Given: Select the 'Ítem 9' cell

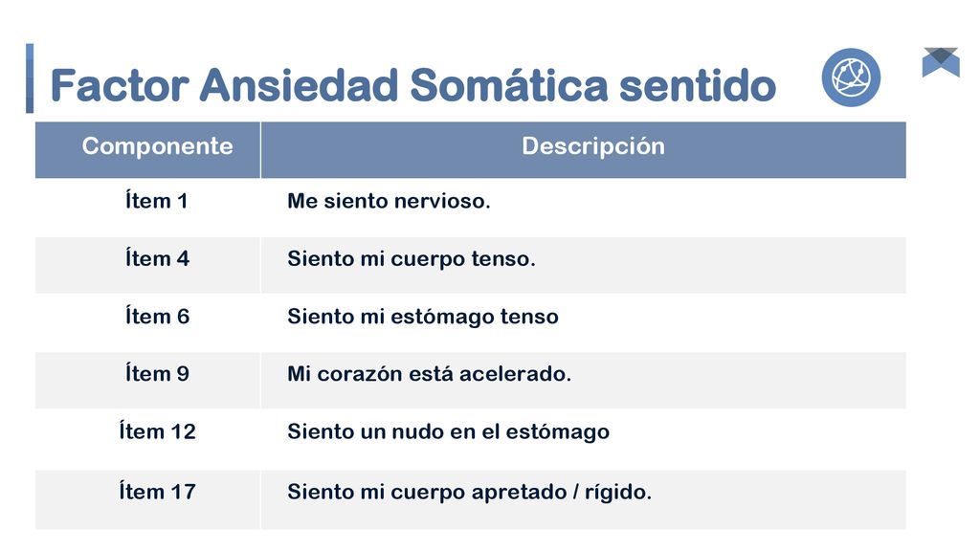Looking at the screenshot, I should tap(147, 380).
